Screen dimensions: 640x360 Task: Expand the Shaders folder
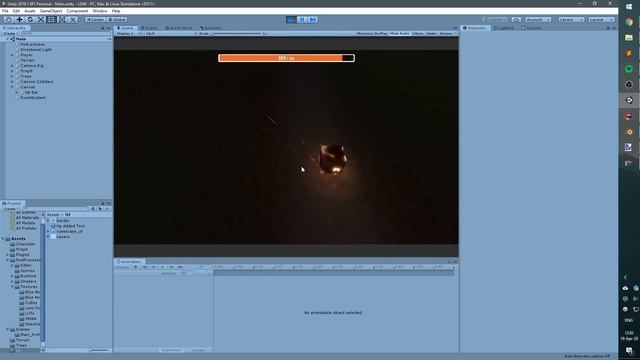click(x=13, y=281)
